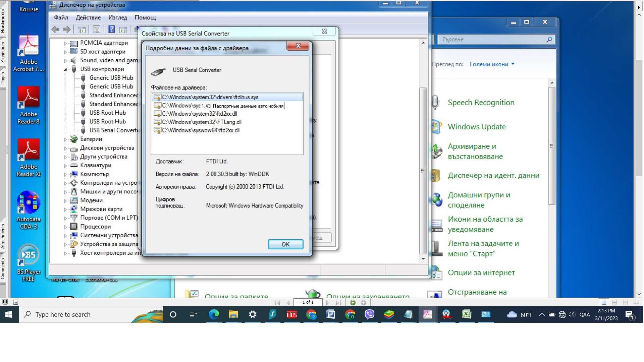Open File Explorer from the taskbar

[x=233, y=314]
